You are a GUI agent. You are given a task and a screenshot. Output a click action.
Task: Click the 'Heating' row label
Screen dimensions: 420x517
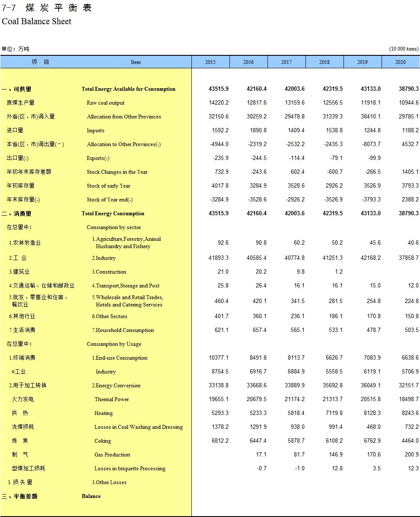pyautogui.click(x=104, y=413)
